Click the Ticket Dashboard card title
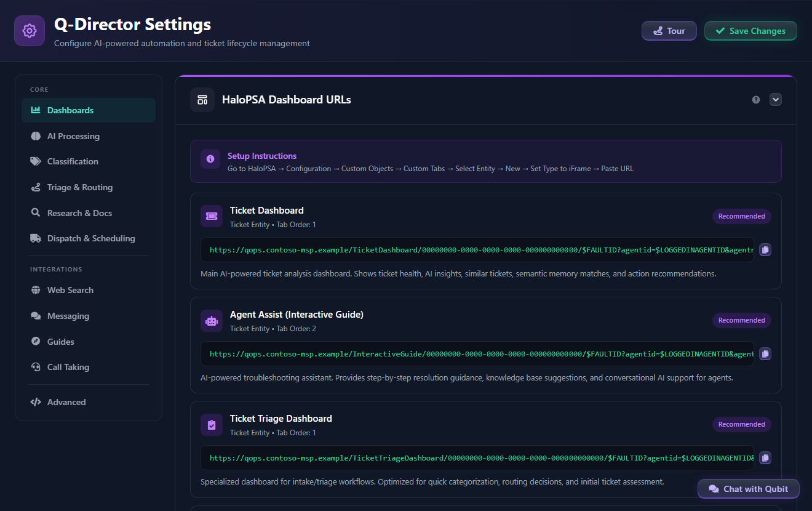812x511 pixels. [x=267, y=211]
